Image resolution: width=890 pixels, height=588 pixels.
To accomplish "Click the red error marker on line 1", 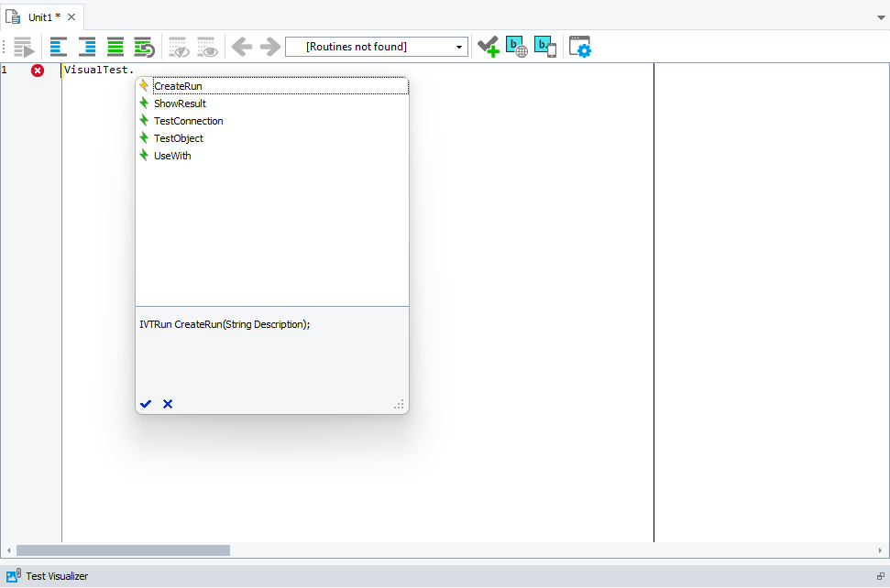I will [38, 71].
